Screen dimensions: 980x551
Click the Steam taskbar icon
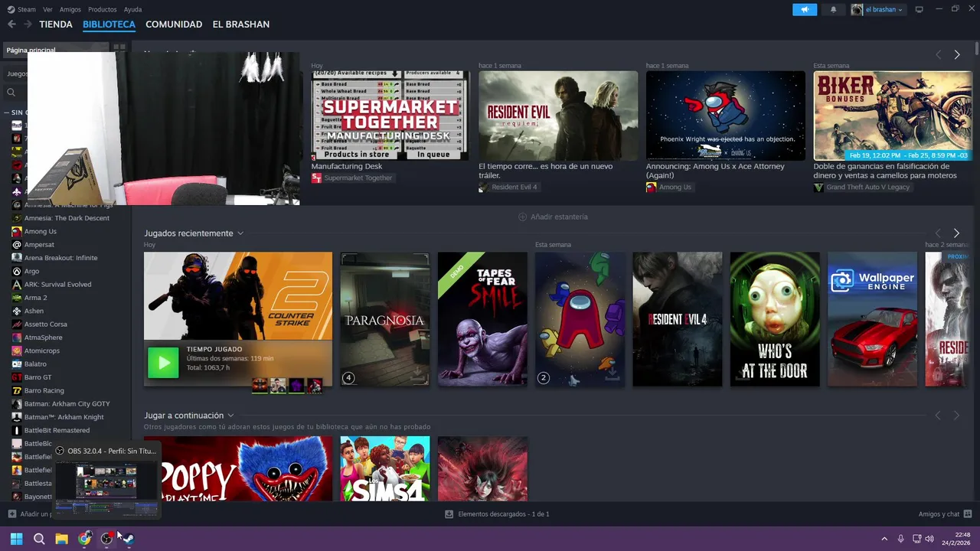tap(129, 539)
